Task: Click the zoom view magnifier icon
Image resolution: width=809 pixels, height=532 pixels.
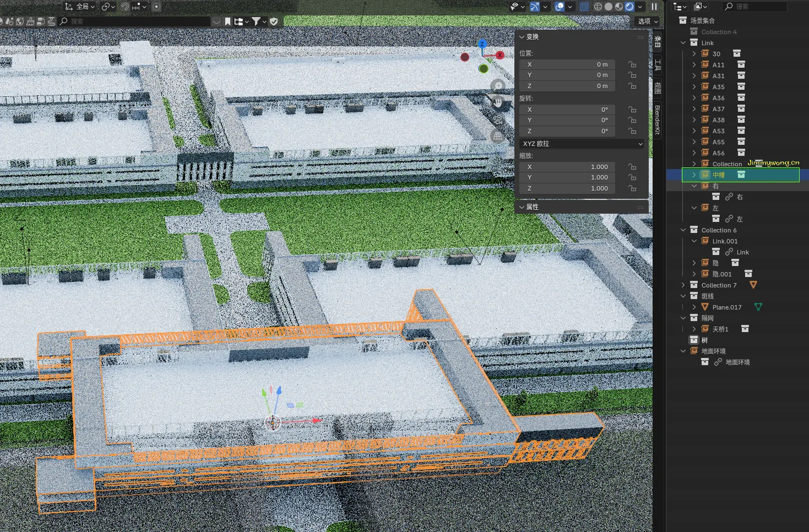Action: (x=498, y=85)
